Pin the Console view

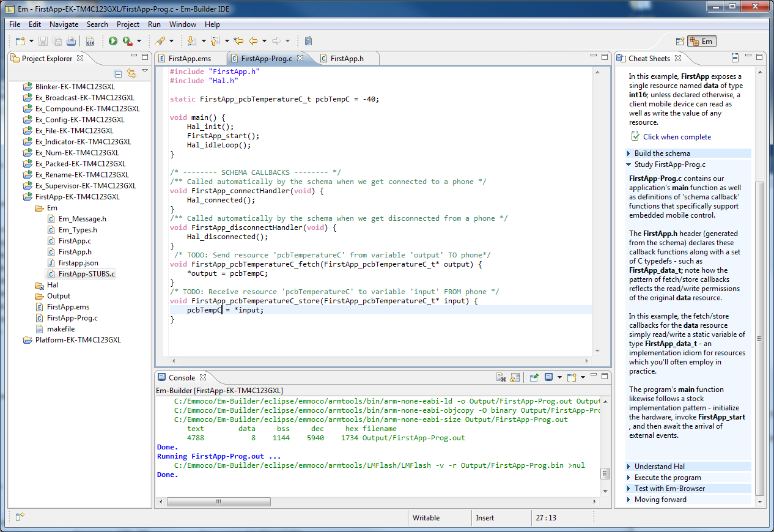click(x=534, y=377)
